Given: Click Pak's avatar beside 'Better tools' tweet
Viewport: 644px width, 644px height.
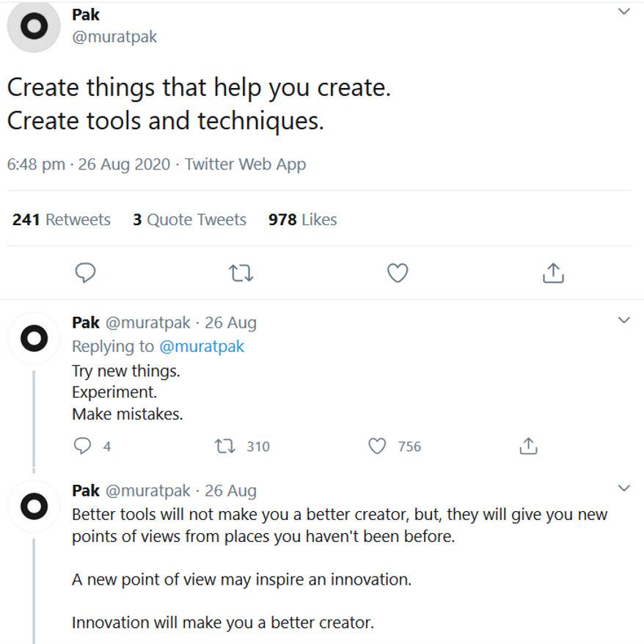Looking at the screenshot, I should tap(32, 505).
